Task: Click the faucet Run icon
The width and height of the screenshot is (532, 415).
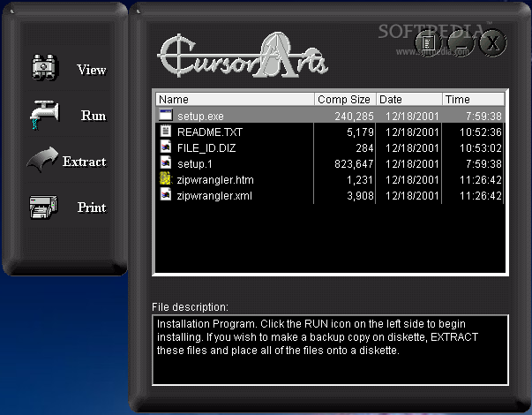Action: pyautogui.click(x=44, y=115)
